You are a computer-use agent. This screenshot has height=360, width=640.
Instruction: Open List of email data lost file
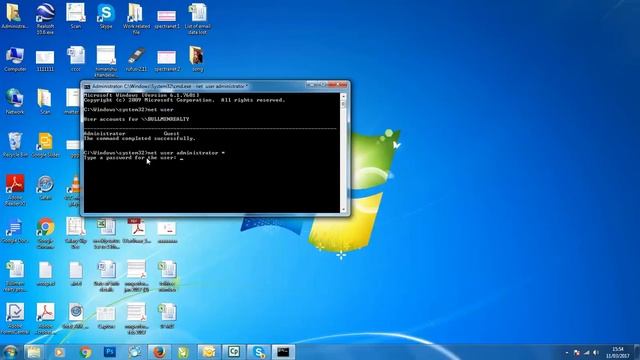click(x=197, y=18)
